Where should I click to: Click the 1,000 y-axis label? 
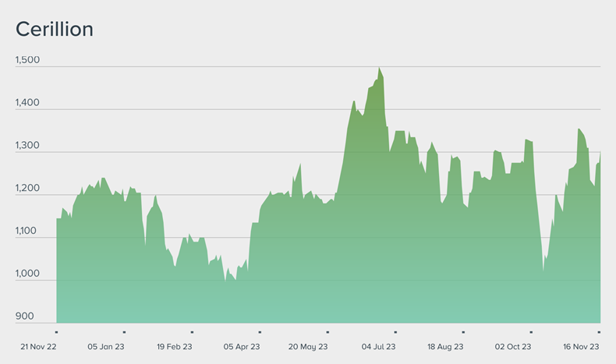[x=29, y=274]
